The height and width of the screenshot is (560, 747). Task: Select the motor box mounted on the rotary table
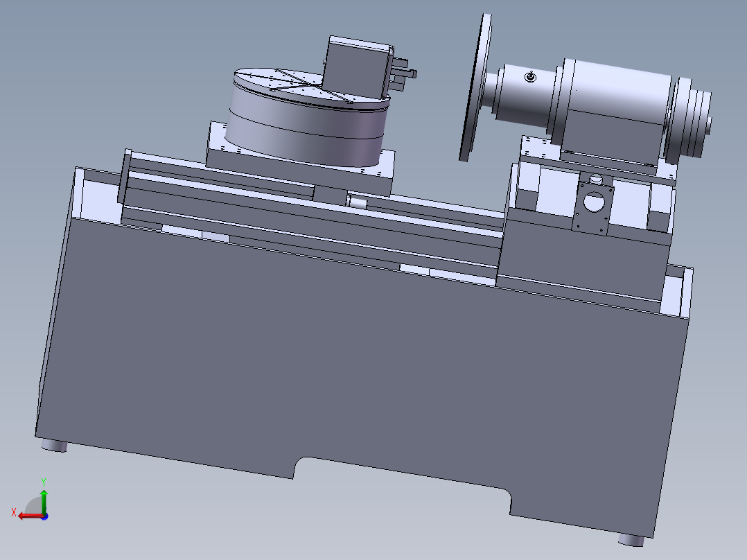(x=358, y=67)
